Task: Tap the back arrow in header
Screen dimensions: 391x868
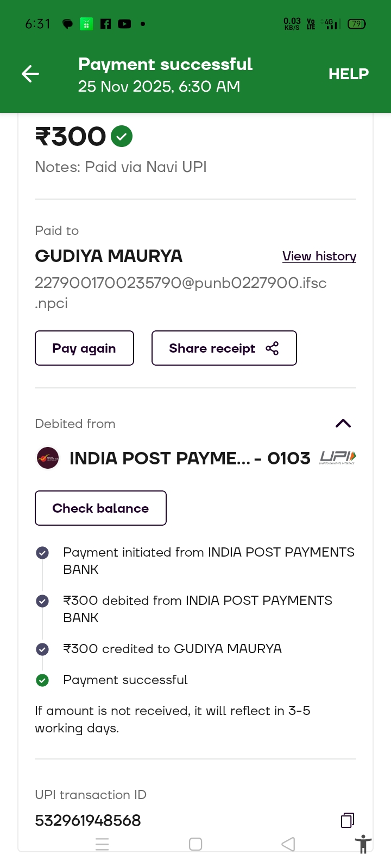Action: pyautogui.click(x=30, y=74)
